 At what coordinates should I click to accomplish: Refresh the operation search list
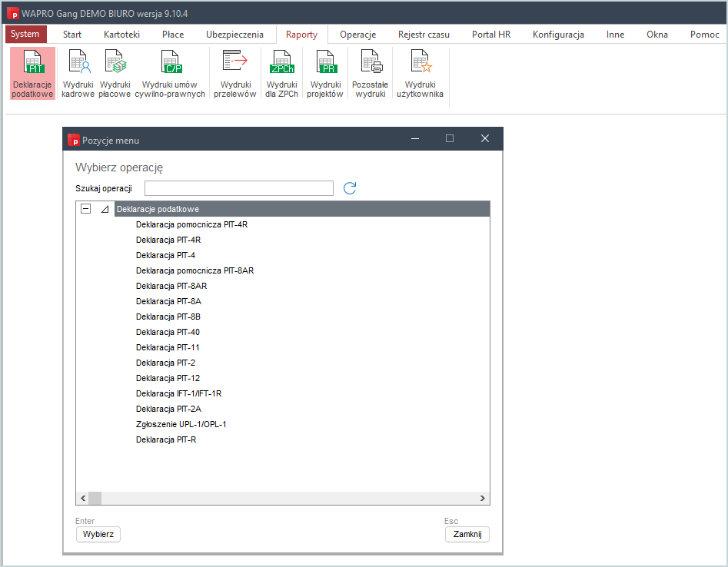tap(350, 188)
